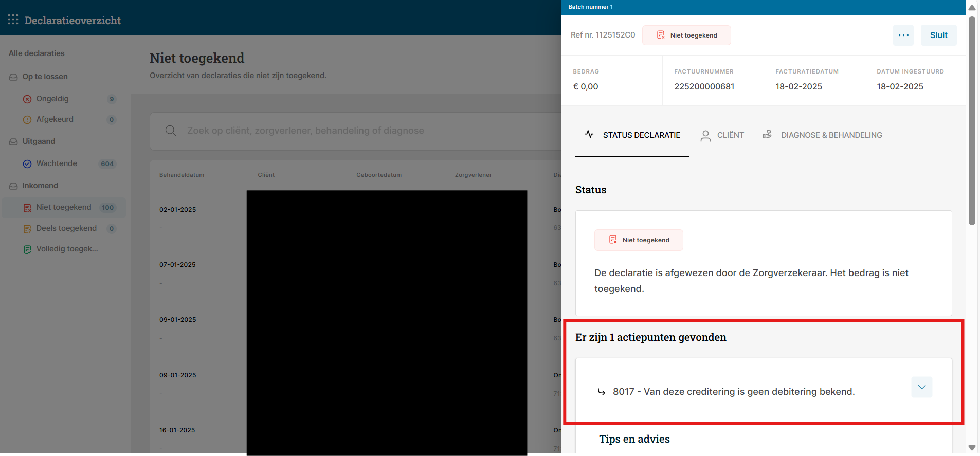This screenshot has height=456, width=980.
Task: Close the panel with Sluit button
Action: click(938, 35)
